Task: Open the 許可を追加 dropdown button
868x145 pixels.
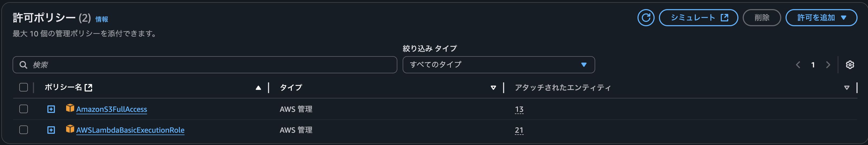Action: (821, 18)
